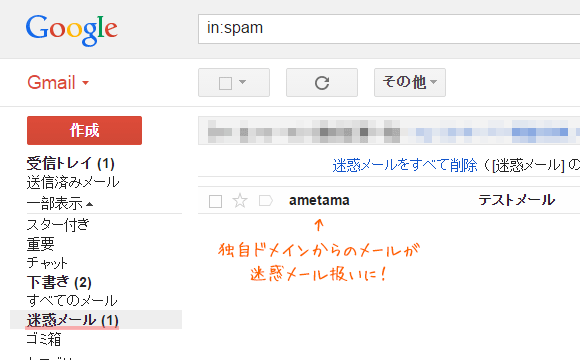
Task: Star the ametama email
Action: (240, 201)
